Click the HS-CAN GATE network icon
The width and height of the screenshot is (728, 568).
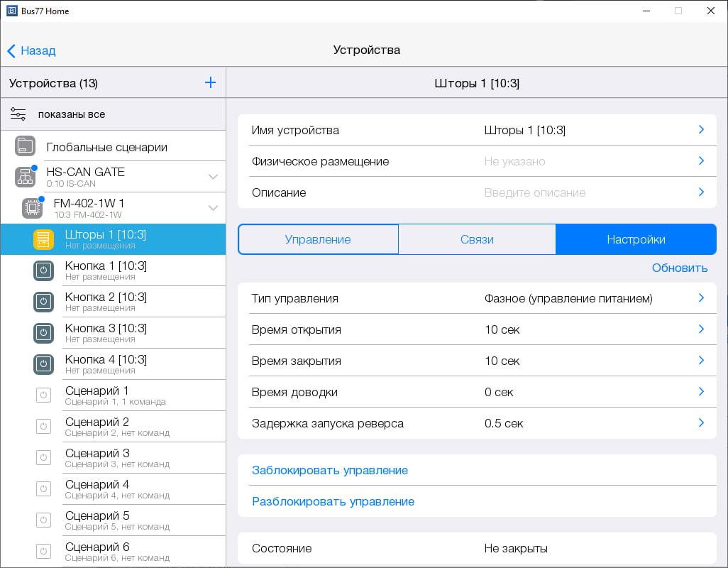[x=25, y=177]
